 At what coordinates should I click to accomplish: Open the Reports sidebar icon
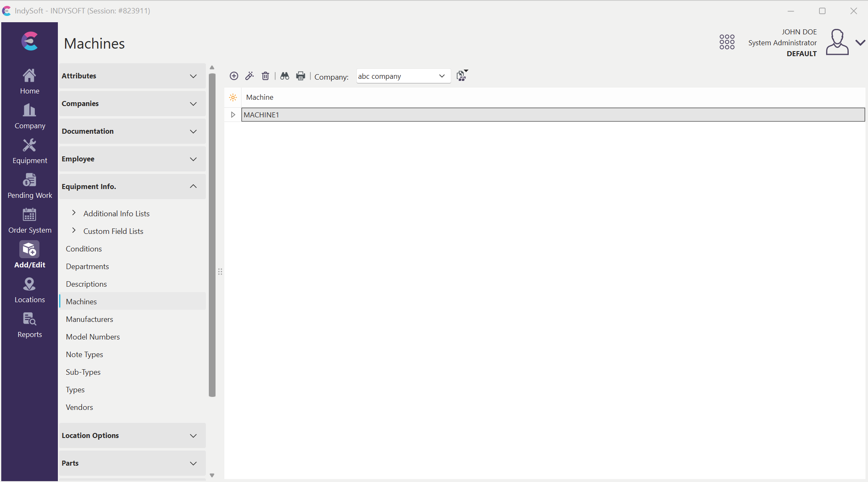29,325
